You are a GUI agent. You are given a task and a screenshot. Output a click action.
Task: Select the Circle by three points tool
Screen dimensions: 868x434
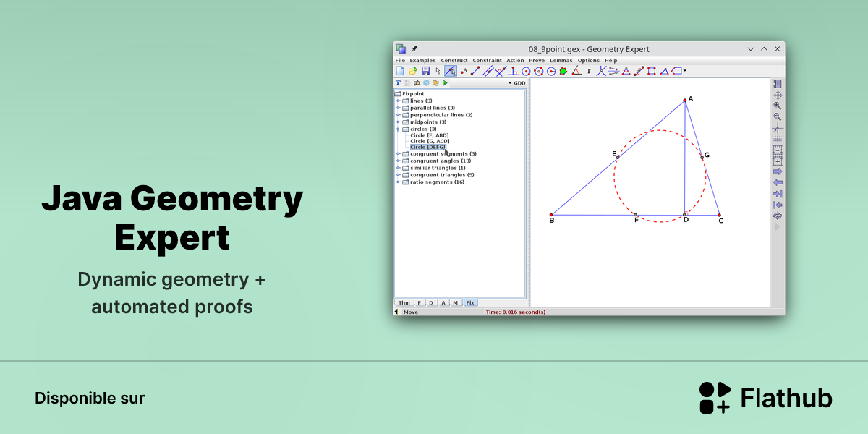click(539, 71)
